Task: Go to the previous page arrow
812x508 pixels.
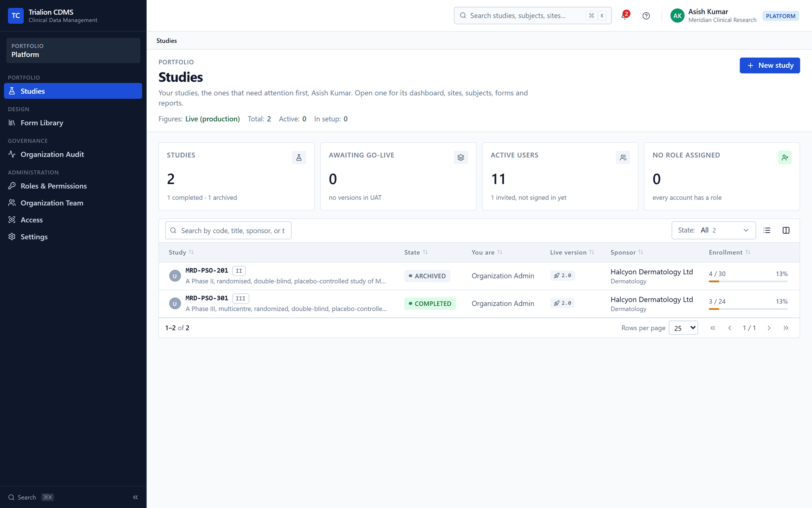Action: click(x=730, y=328)
